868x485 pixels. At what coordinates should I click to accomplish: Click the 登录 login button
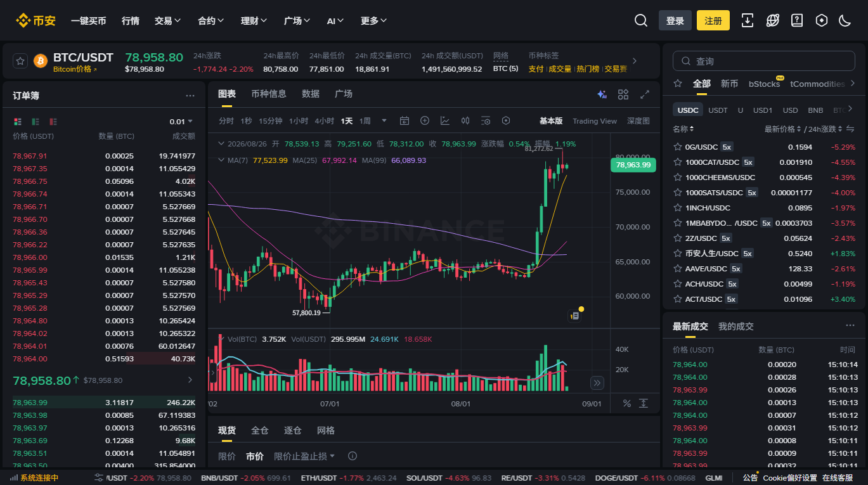coord(675,20)
